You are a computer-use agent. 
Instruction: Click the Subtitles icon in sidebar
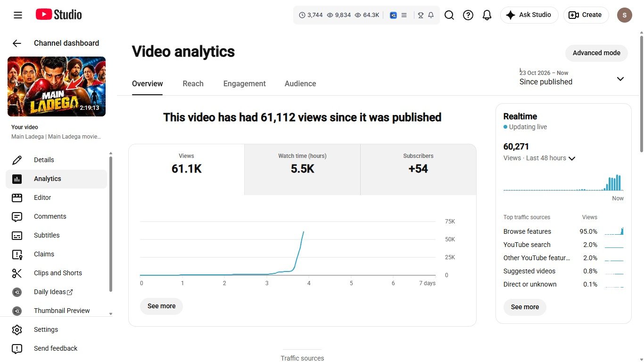tap(17, 235)
